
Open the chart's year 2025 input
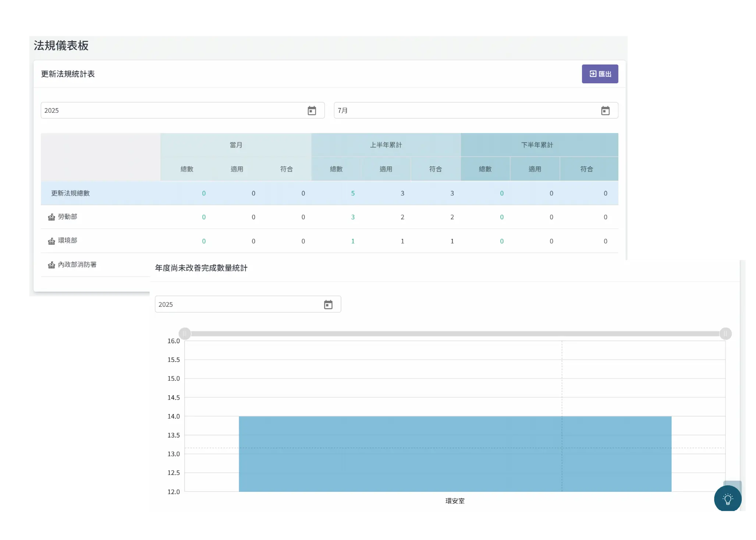235,305
